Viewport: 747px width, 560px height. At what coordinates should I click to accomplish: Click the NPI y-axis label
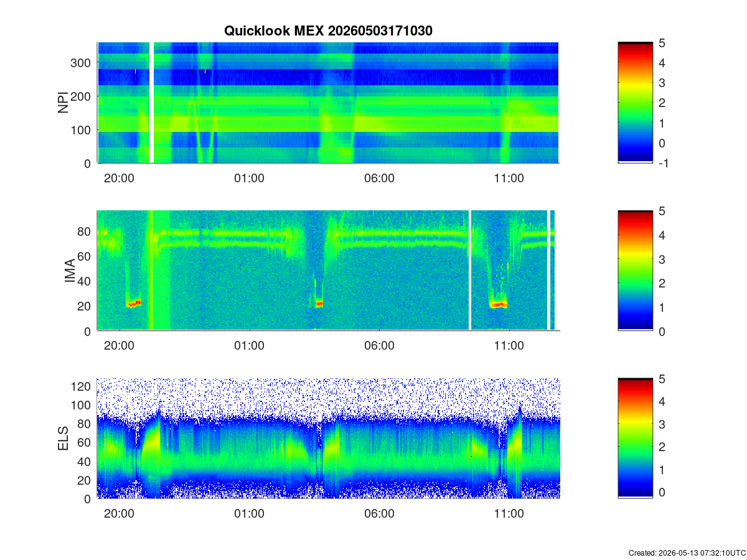pyautogui.click(x=63, y=103)
